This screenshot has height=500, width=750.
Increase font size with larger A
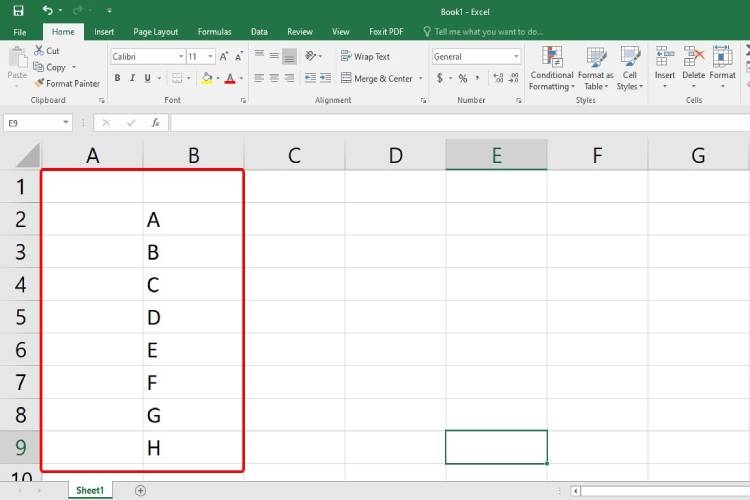pyautogui.click(x=224, y=56)
